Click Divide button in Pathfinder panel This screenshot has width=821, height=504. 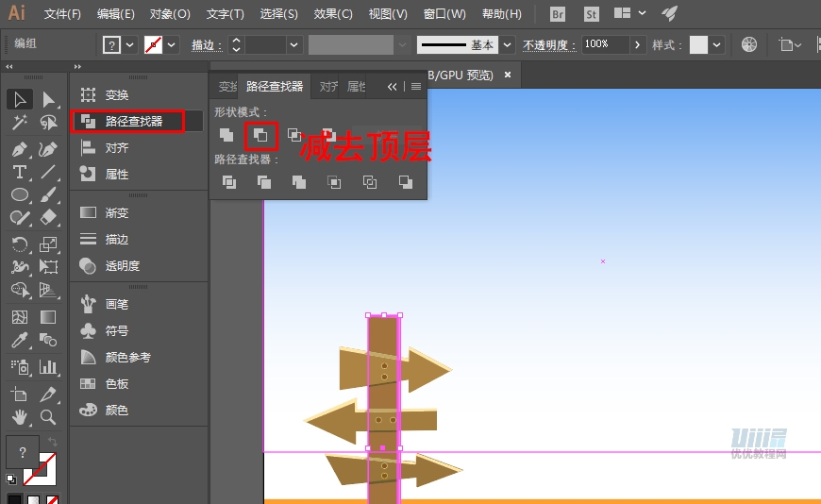(228, 182)
